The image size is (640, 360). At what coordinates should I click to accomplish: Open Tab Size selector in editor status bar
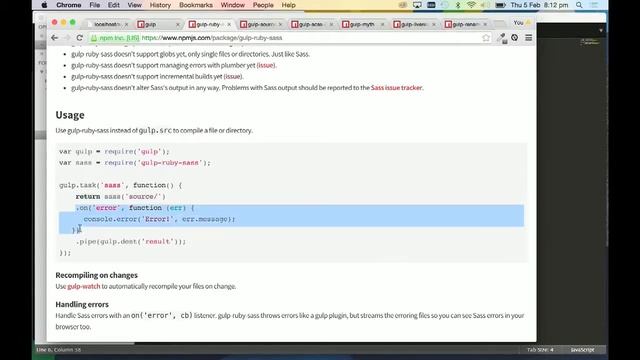(540, 350)
